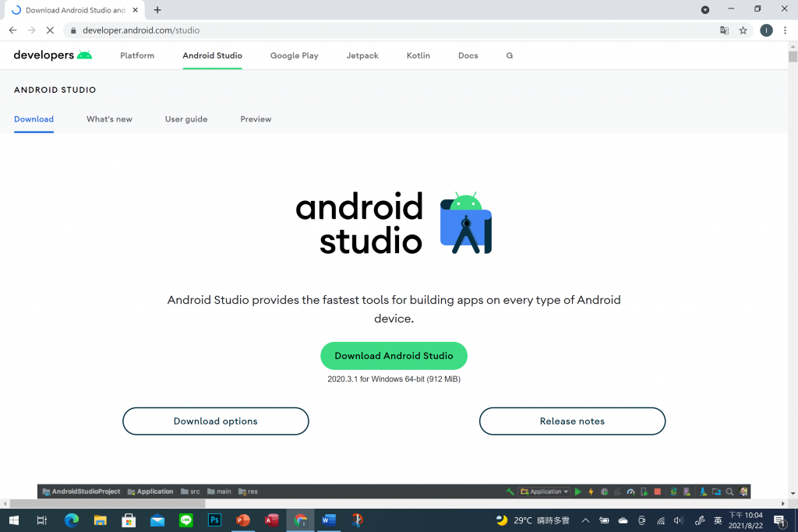The width and height of the screenshot is (798, 532).
Task: Open the Kotlin nav item
Action: point(418,55)
